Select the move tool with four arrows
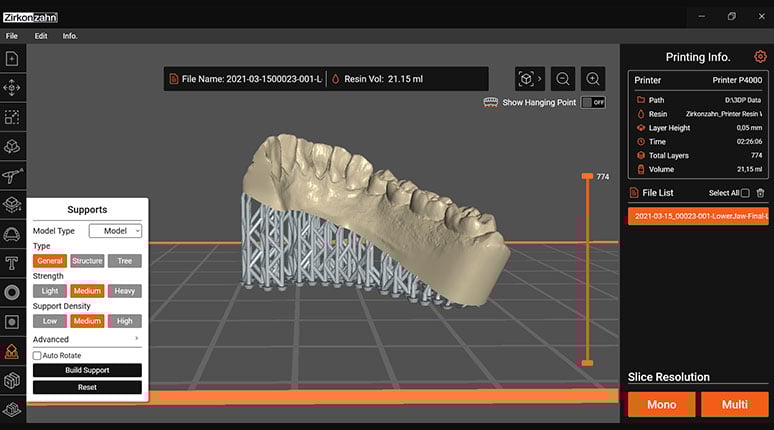Image resolution: width=774 pixels, height=430 pixels. tap(13, 88)
